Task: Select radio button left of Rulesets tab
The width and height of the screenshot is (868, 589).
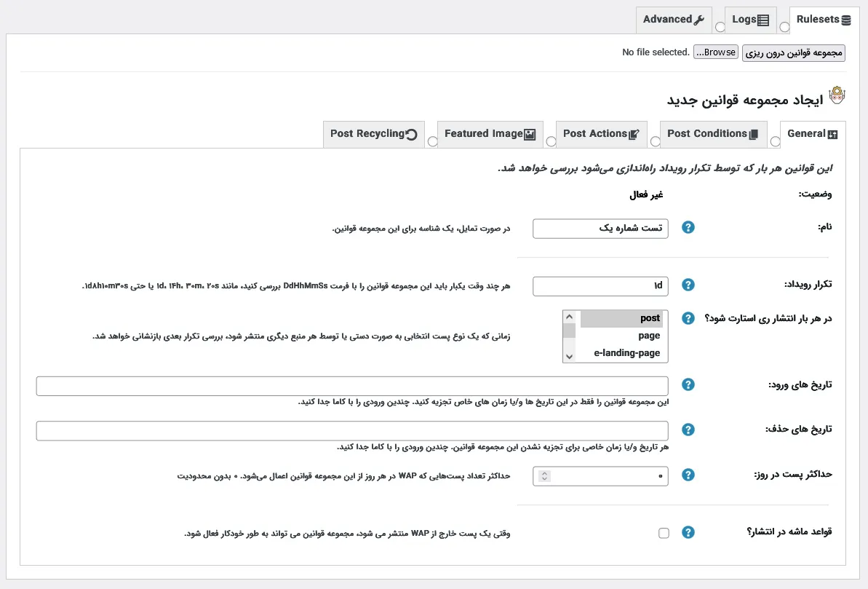Action: coord(784,27)
